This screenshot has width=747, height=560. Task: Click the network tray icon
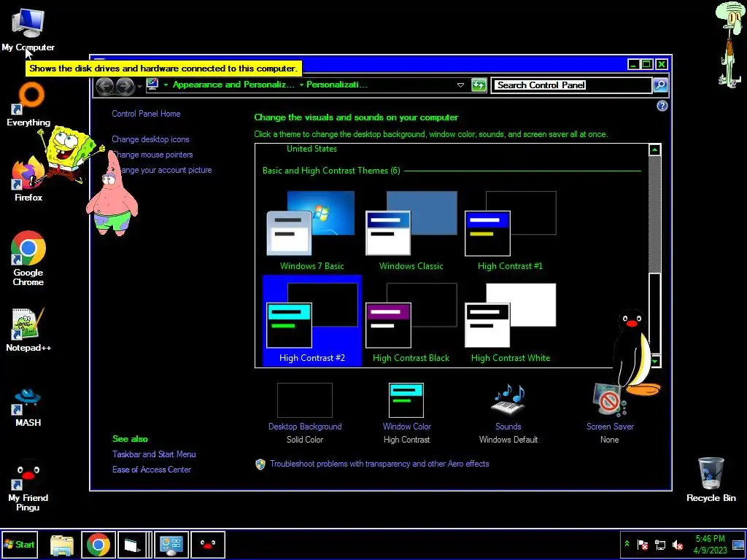coord(659,544)
